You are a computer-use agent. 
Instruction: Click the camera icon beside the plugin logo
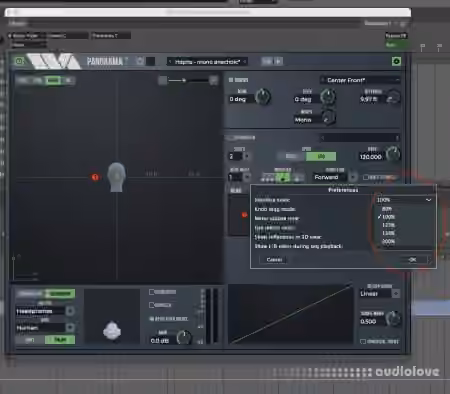pyautogui.click(x=19, y=61)
